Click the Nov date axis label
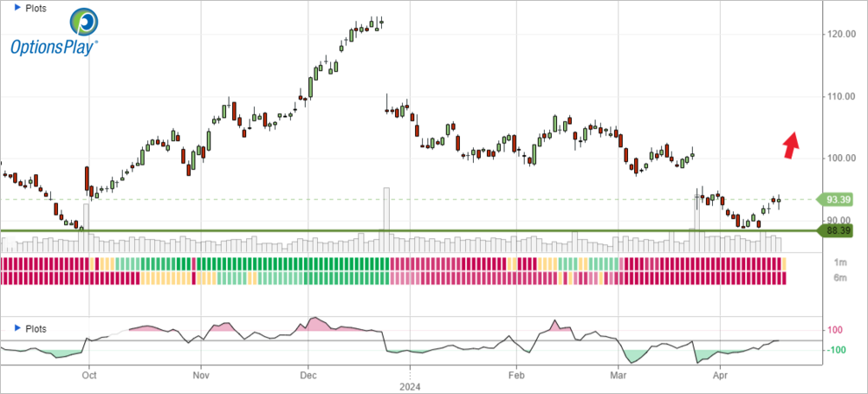The height and width of the screenshot is (394, 868). click(x=201, y=374)
